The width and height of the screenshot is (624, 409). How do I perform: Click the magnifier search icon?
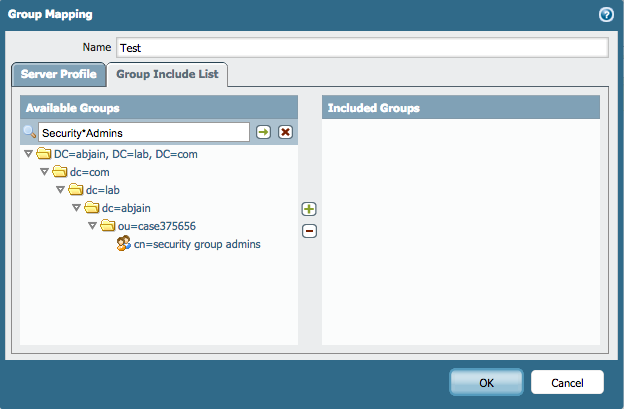click(29, 132)
